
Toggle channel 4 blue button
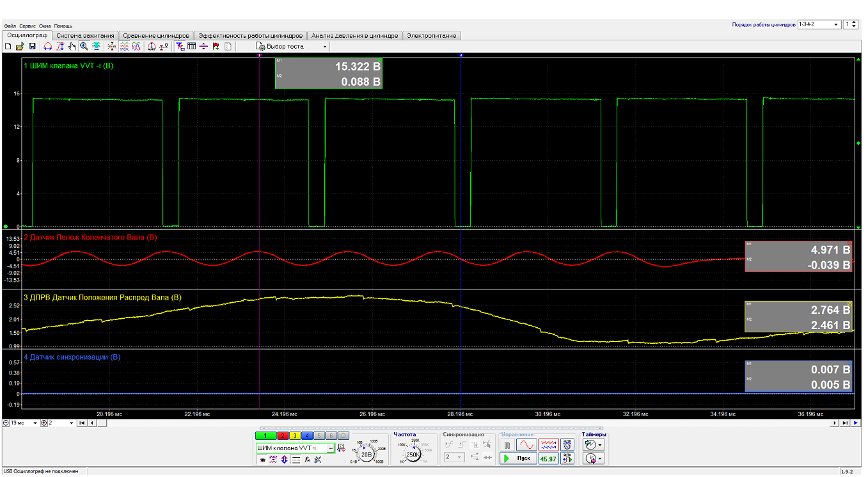(x=307, y=435)
